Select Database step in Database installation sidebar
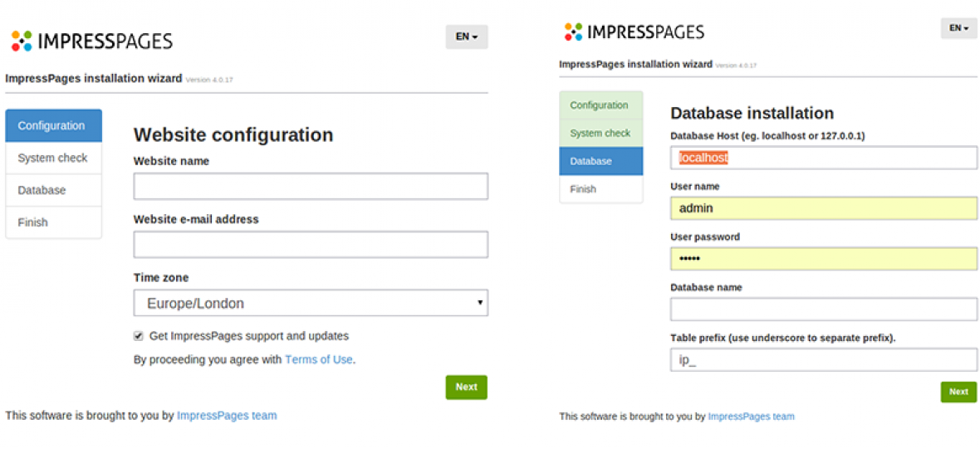 [x=600, y=161]
